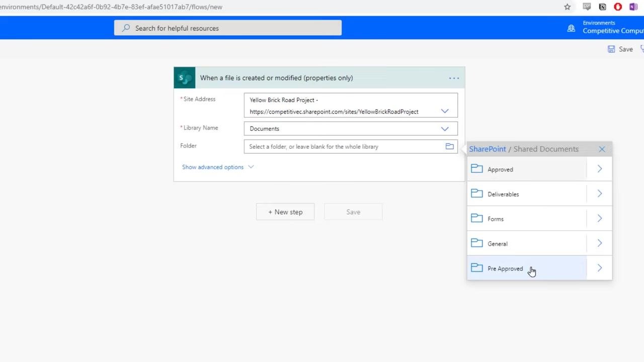Open the Notion extension icon
Screen dimensions: 644x362
tap(602, 7)
